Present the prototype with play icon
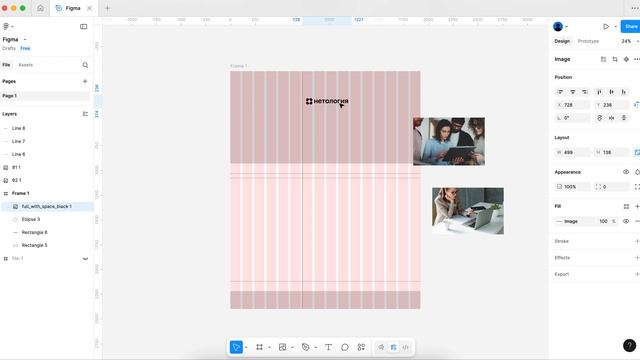This screenshot has height=360, width=640. pos(606,27)
